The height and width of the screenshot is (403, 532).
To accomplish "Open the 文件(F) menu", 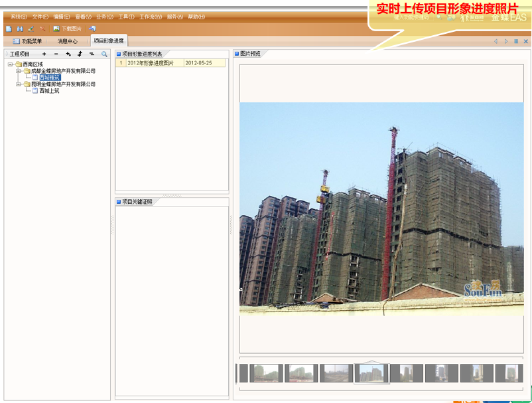I will click(x=40, y=17).
